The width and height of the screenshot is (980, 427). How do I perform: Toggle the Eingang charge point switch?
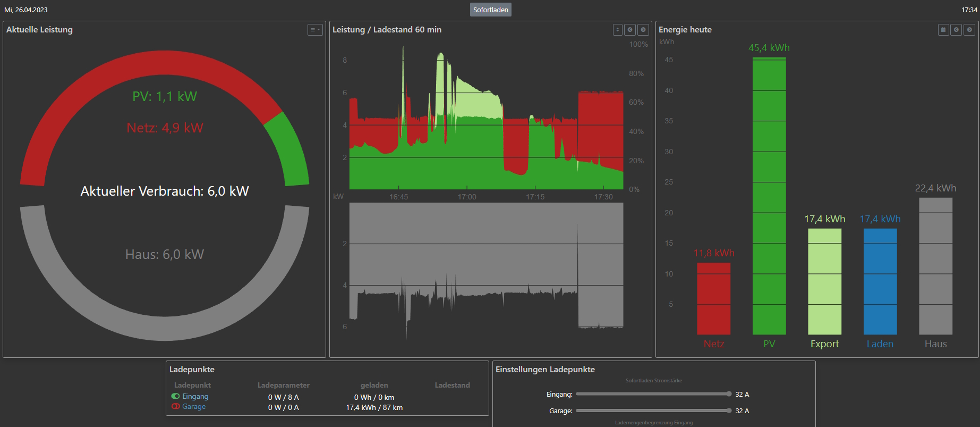tap(175, 396)
